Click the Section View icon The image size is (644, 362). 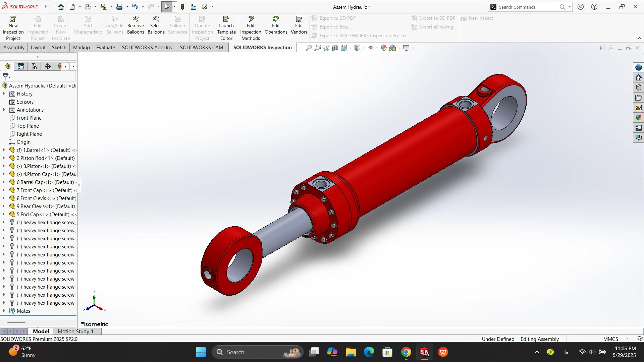[335, 48]
